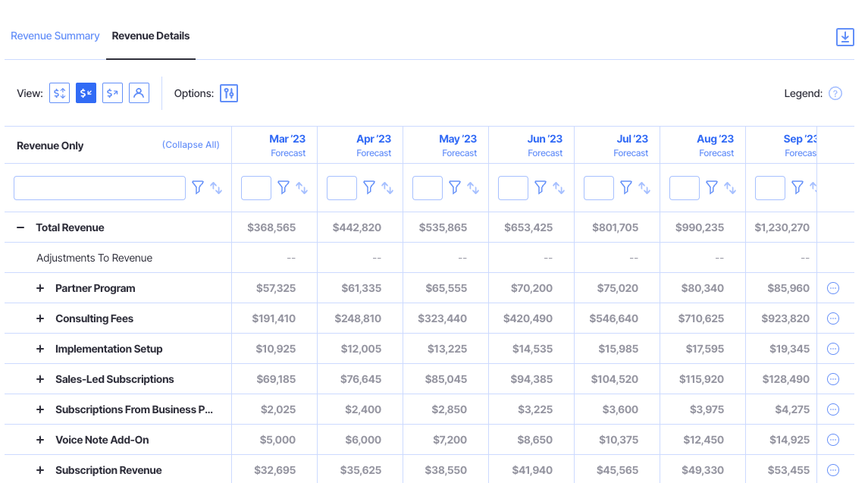Viewport: 868px width, 483px height.
Task: Click the Collapse All link
Action: point(191,144)
